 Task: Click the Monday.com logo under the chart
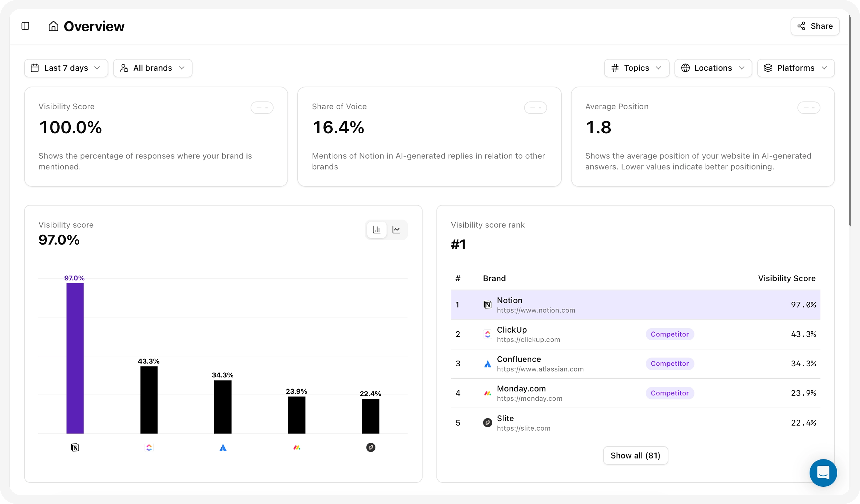pyautogui.click(x=297, y=447)
